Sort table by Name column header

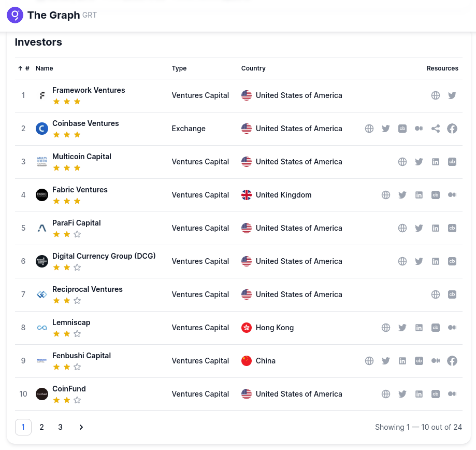45,68
